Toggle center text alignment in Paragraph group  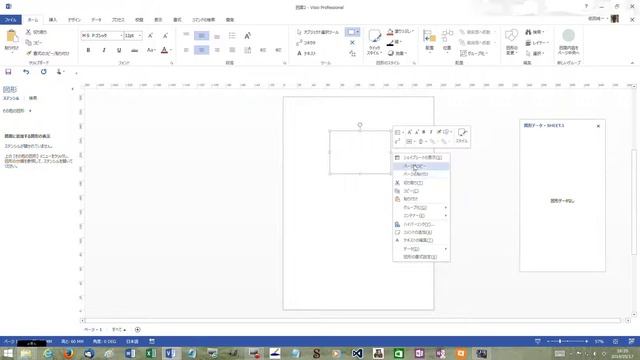tap(201, 50)
